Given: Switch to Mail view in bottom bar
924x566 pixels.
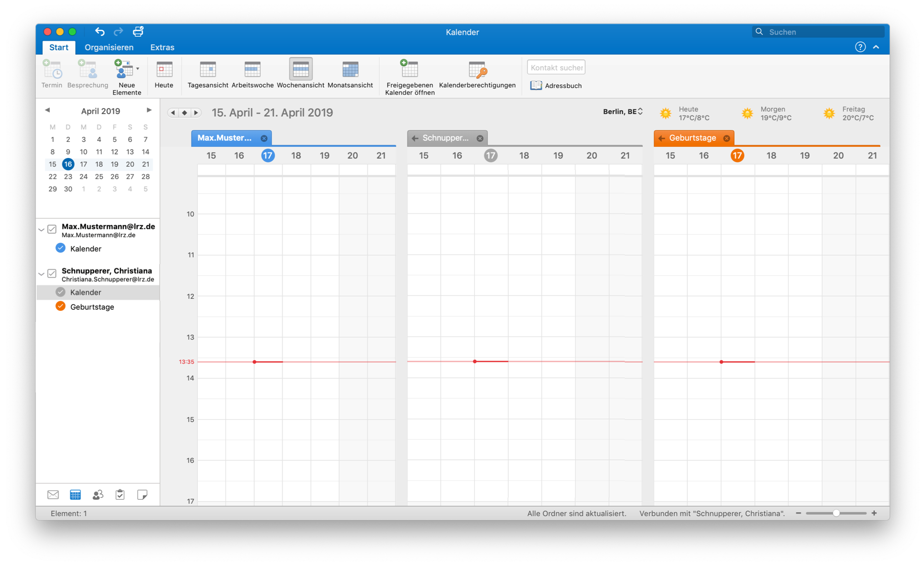Looking at the screenshot, I should [53, 495].
